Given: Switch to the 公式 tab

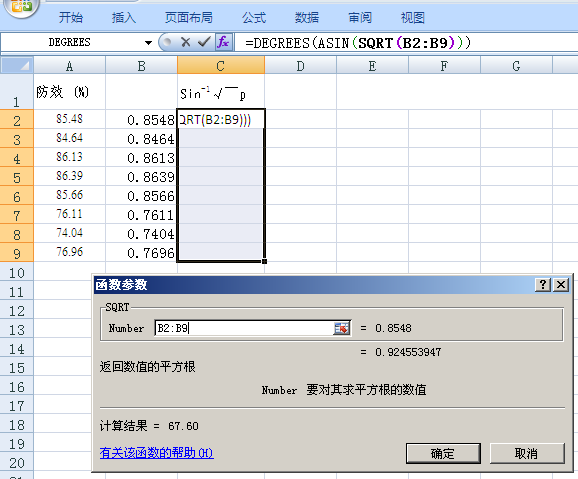Looking at the screenshot, I should coord(254,17).
